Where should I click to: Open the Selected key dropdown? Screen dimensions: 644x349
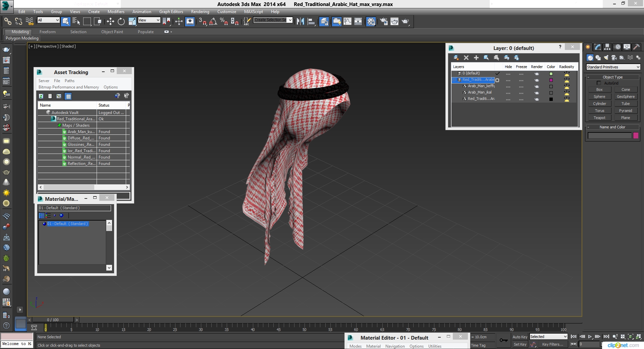click(x=548, y=337)
